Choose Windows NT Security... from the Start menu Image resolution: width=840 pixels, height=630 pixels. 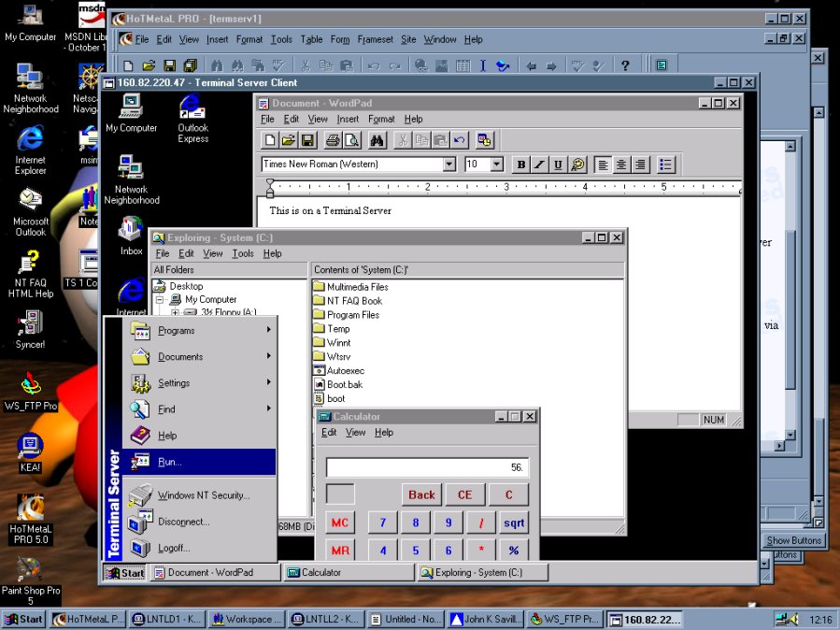199,495
